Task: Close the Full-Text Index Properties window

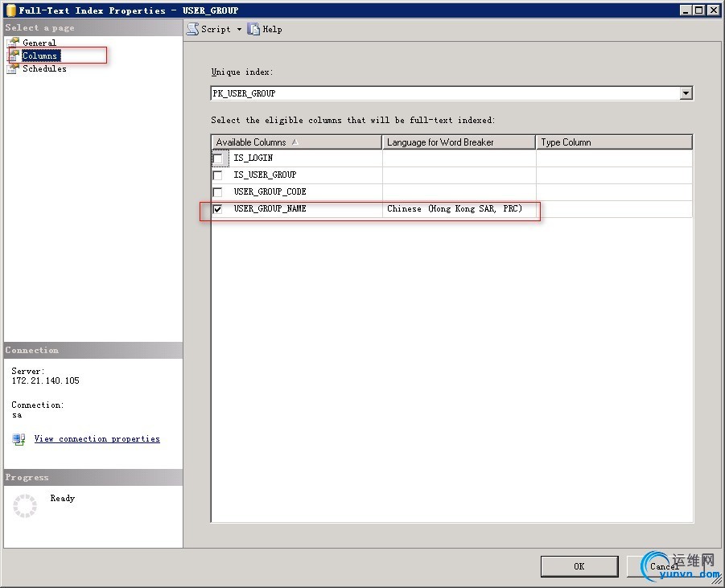Action: coord(714,10)
